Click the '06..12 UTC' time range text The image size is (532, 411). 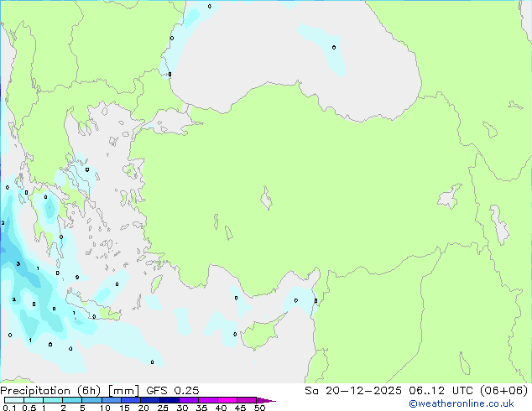coord(443,391)
